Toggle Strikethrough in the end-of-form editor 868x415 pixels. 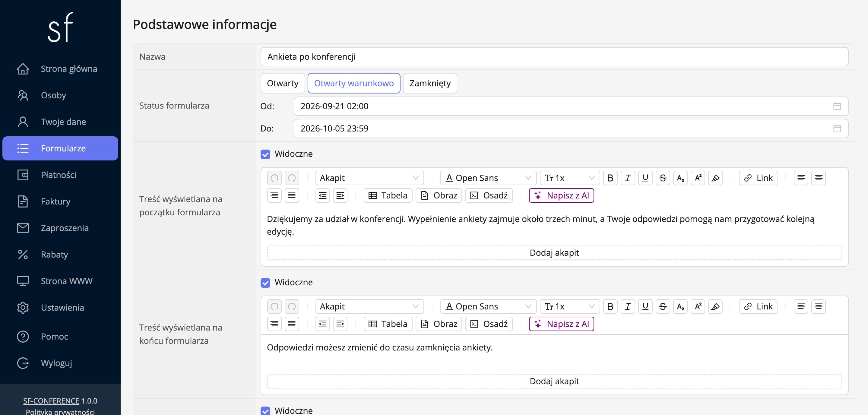663,306
